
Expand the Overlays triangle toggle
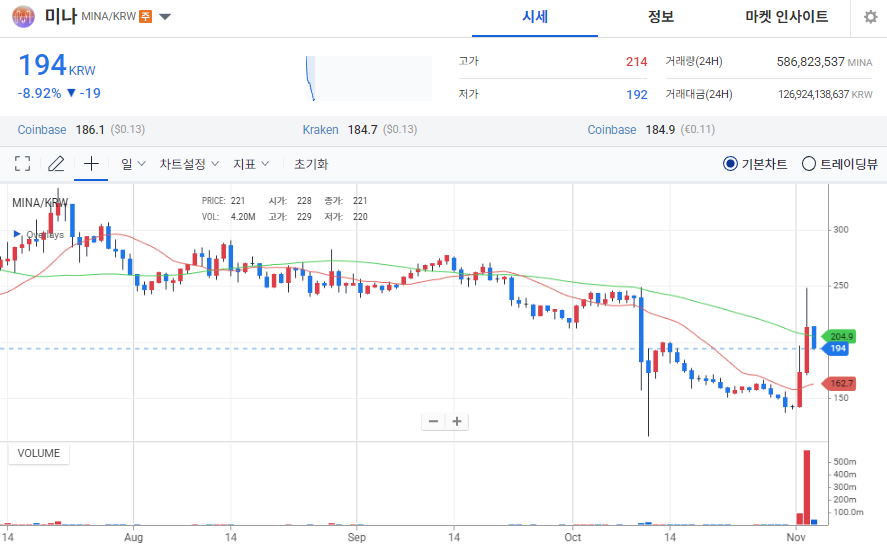pos(16,235)
